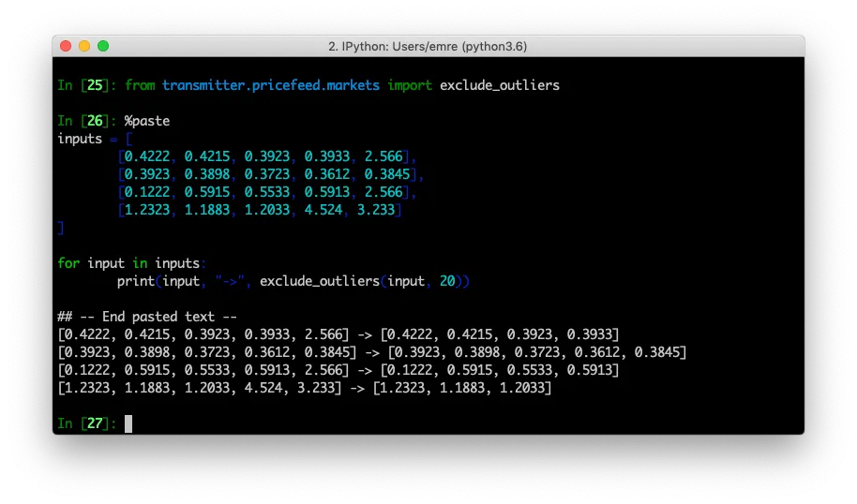Click value 0.3898 in second colored input row

point(207,174)
